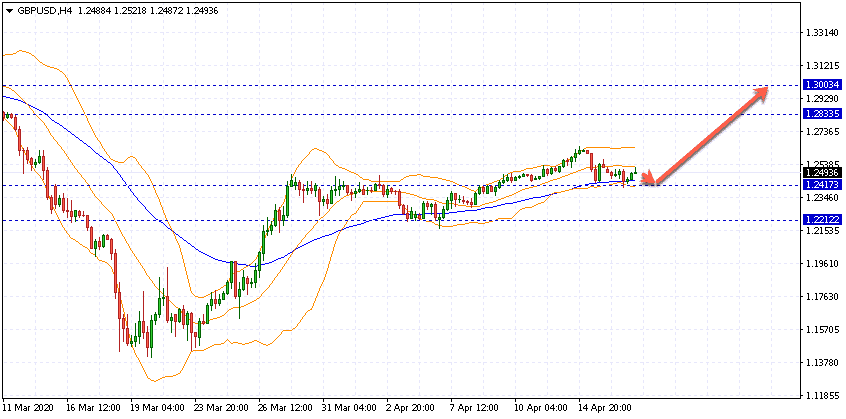Click the 1.33140 price scale value

pos(823,33)
